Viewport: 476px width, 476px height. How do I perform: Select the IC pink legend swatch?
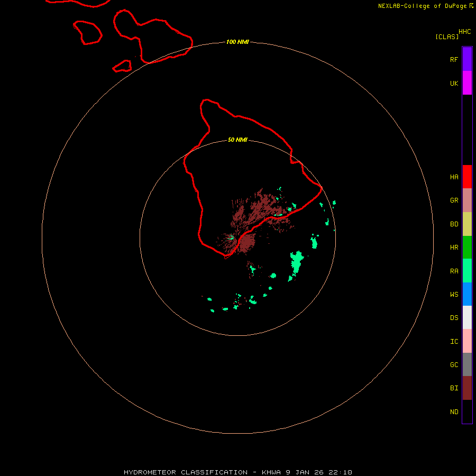click(x=467, y=341)
